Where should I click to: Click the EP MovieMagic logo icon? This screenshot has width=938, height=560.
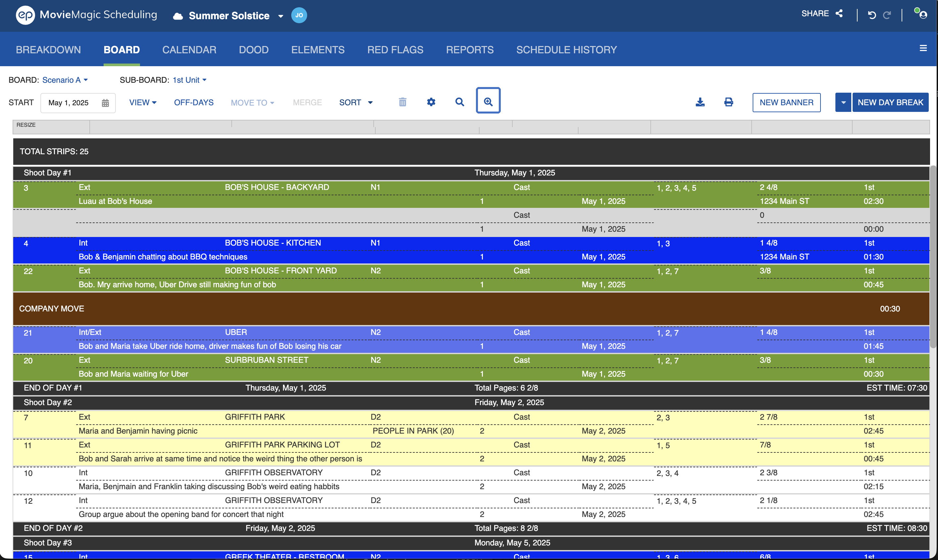[x=25, y=15]
